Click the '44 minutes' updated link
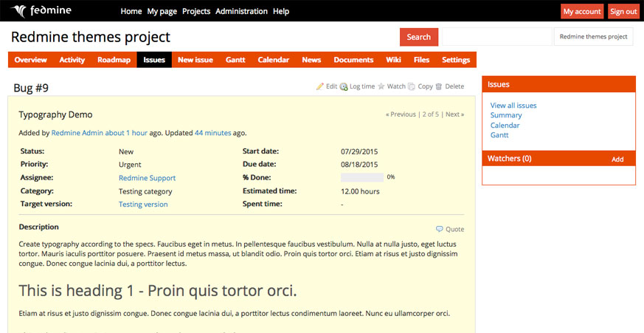644x333 pixels. (212, 133)
